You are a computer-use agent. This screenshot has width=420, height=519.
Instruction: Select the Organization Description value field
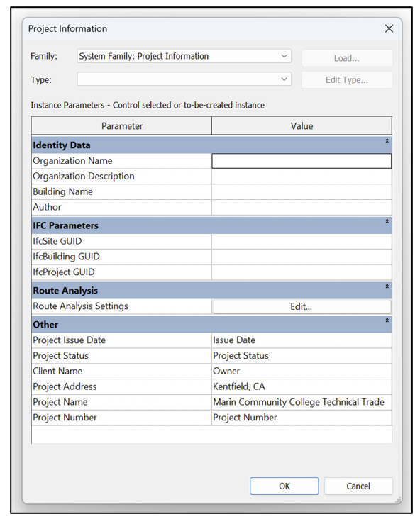pyautogui.click(x=302, y=177)
